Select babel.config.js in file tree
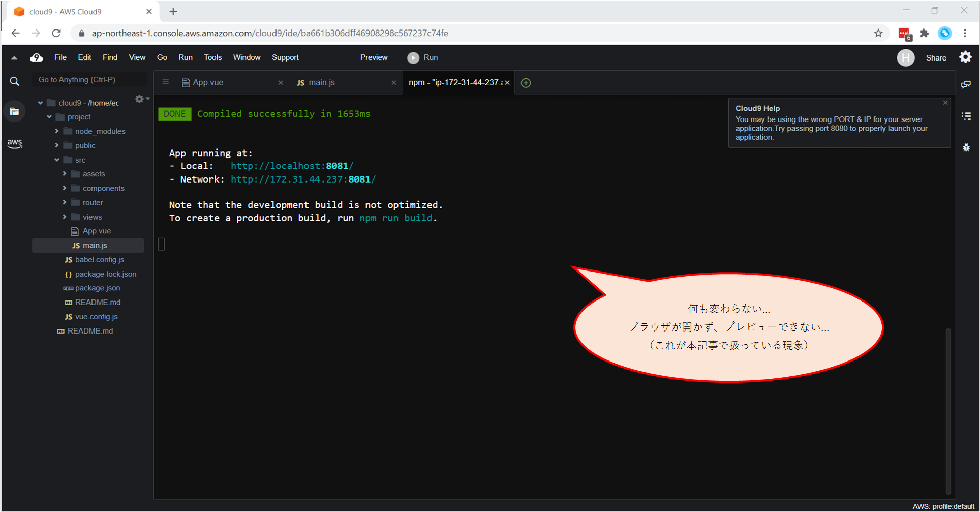Screen dimensions: 980x512 point(100,260)
